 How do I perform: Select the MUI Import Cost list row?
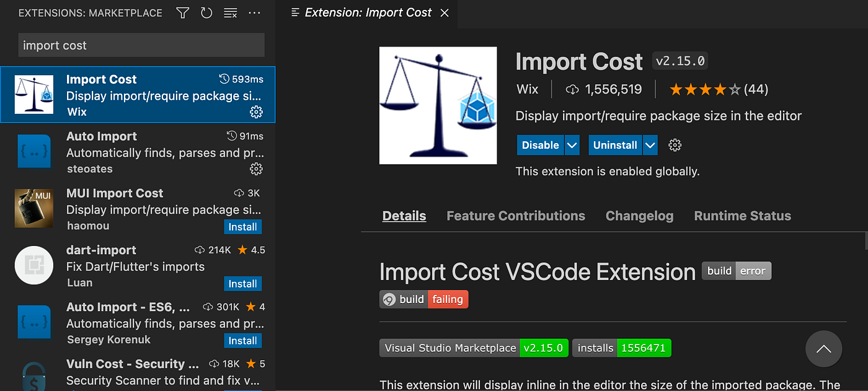click(138, 208)
